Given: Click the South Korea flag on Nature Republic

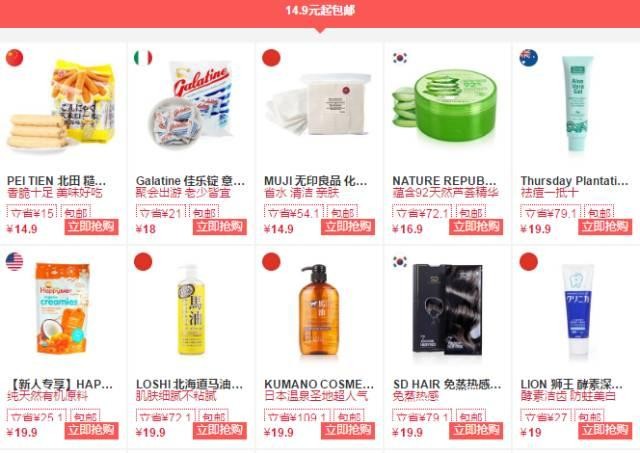Looking at the screenshot, I should point(400,58).
